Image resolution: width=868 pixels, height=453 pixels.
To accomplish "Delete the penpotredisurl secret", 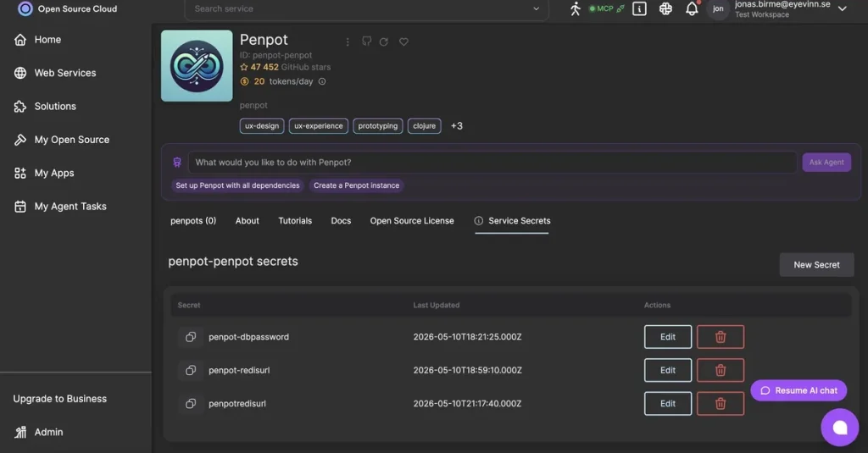I will point(721,404).
